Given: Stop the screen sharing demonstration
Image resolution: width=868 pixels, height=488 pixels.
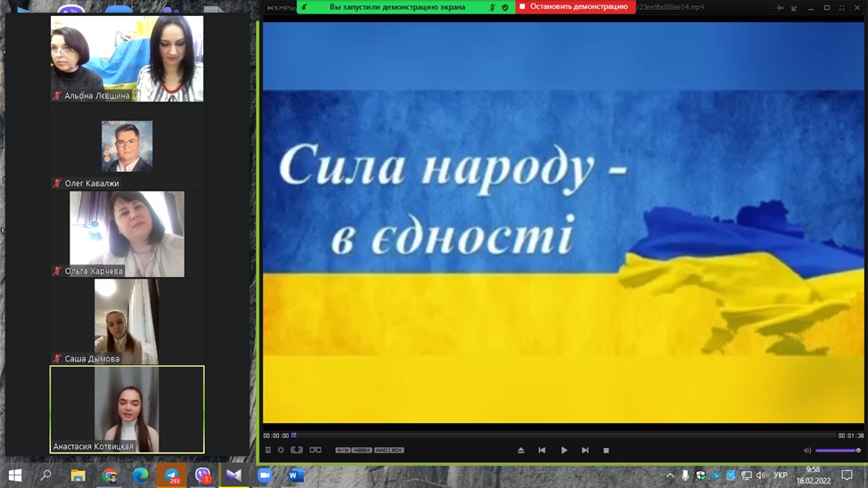Looking at the screenshot, I should 574,7.
